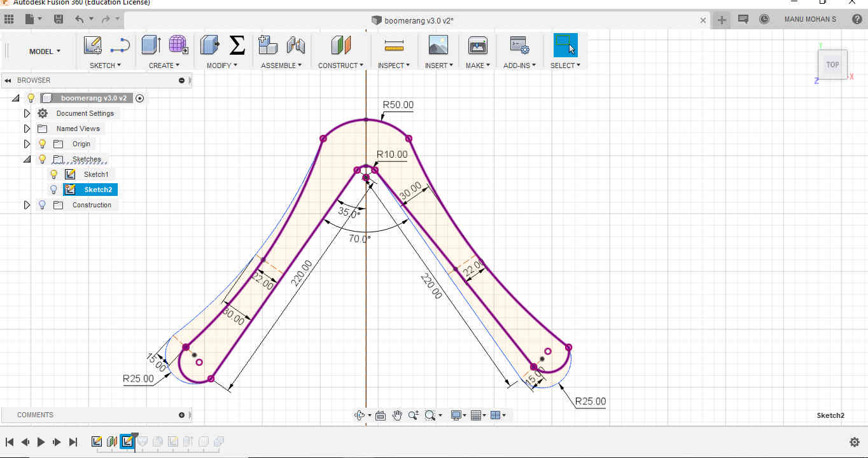This screenshot has height=458, width=868.
Task: Open the MODIFY menu
Action: point(221,66)
